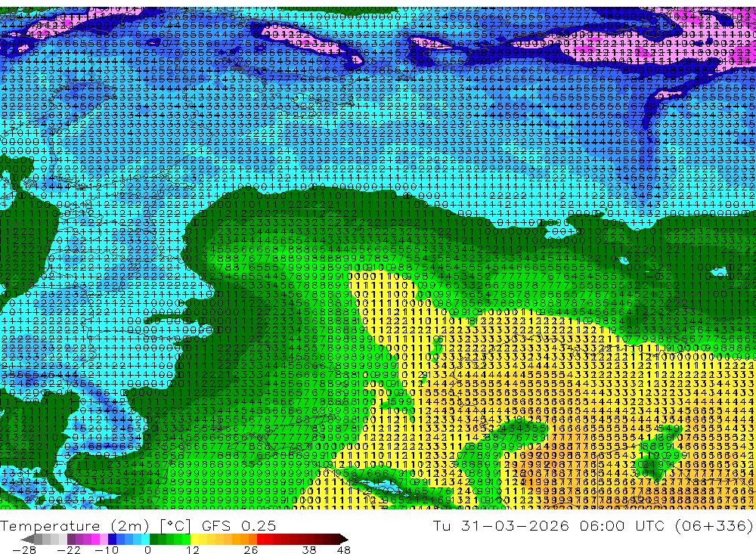Click the '(06+336)' forecast offset label

(x=714, y=525)
